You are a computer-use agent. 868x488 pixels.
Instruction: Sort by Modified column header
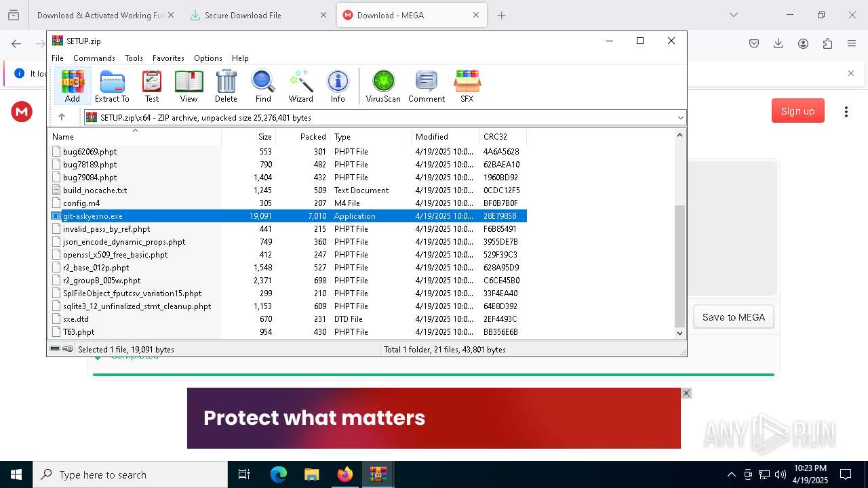click(445, 136)
